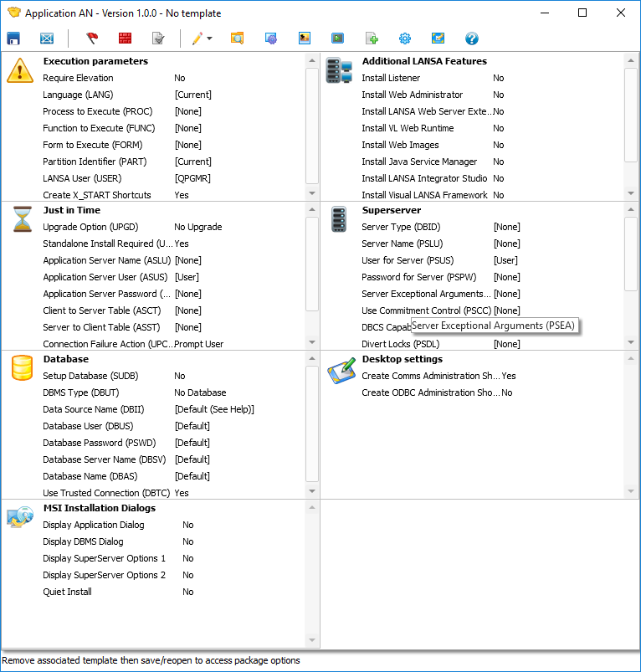Click the MSI Installation Dialogs disc icon
This screenshot has height=672, width=641.
pyautogui.click(x=20, y=516)
